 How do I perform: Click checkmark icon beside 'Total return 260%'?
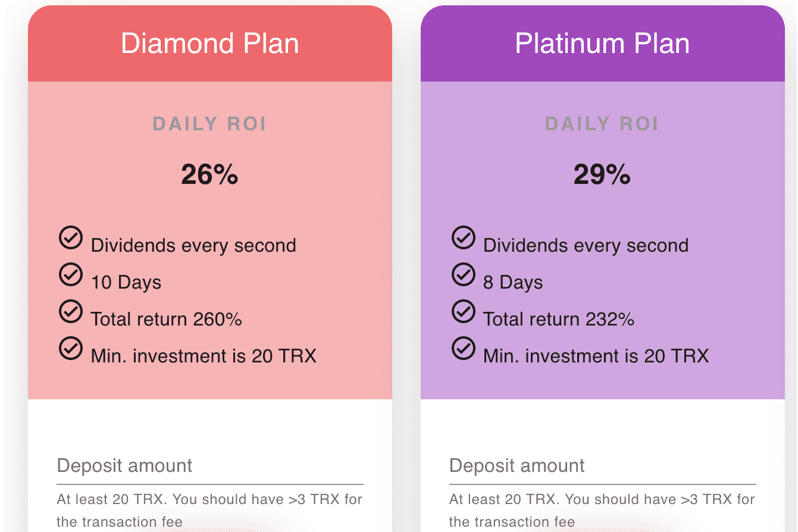point(71,312)
